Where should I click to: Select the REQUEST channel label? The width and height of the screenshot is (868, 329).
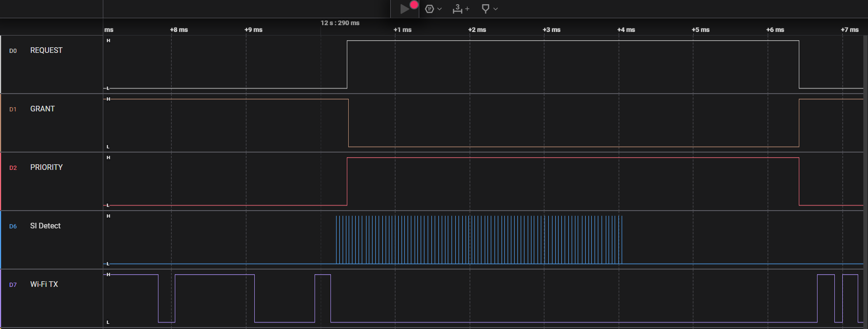46,50
